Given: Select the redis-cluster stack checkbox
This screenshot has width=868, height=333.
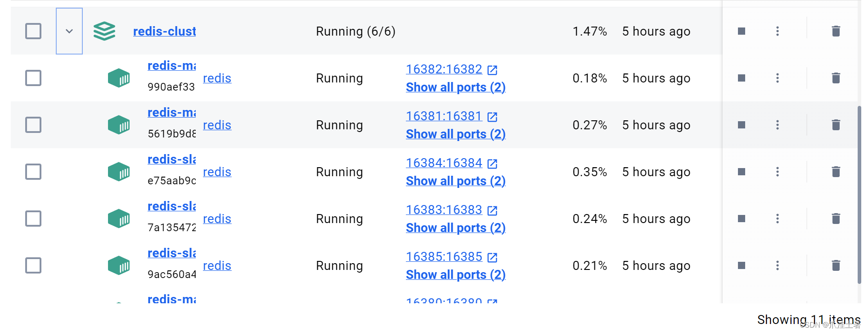Looking at the screenshot, I should 33,31.
